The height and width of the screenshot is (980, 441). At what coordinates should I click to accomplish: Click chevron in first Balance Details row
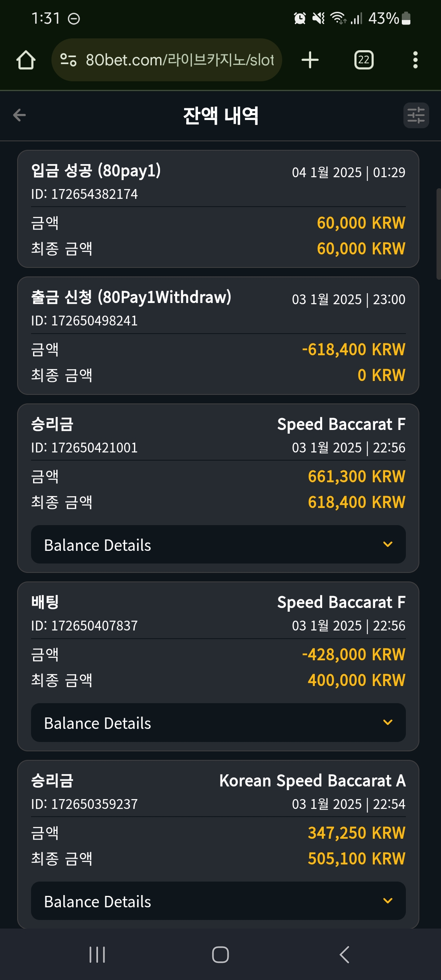(x=388, y=544)
